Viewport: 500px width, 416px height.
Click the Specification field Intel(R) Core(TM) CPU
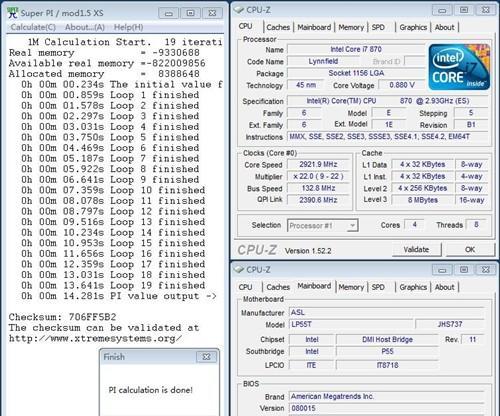pos(388,101)
